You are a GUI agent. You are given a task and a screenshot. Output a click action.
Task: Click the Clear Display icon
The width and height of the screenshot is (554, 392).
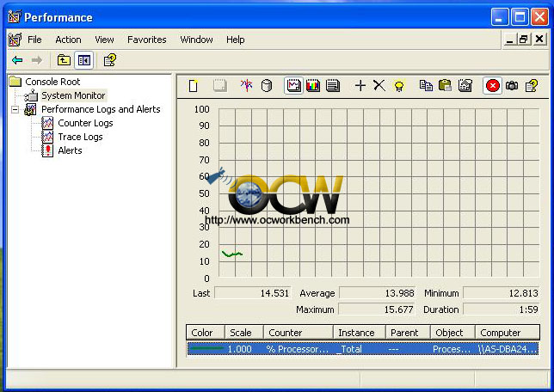tap(219, 86)
